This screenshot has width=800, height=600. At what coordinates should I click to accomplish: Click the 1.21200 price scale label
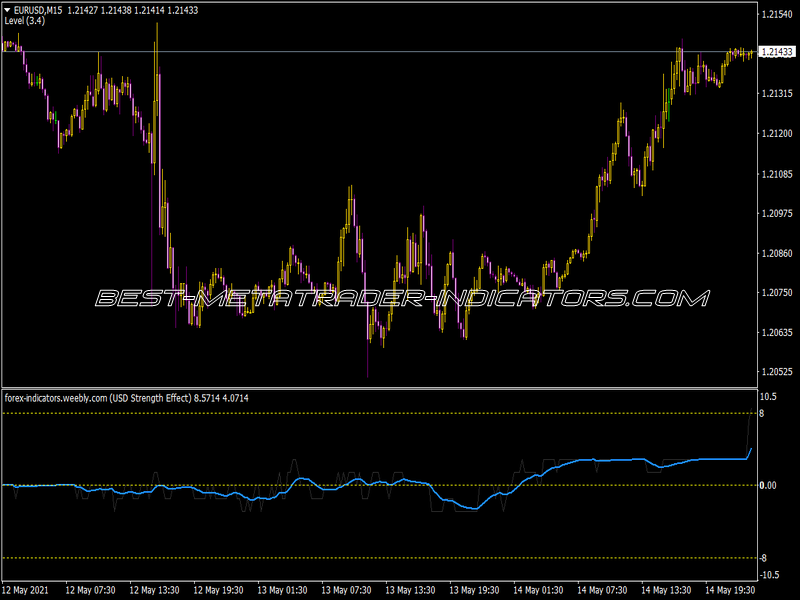(777, 134)
